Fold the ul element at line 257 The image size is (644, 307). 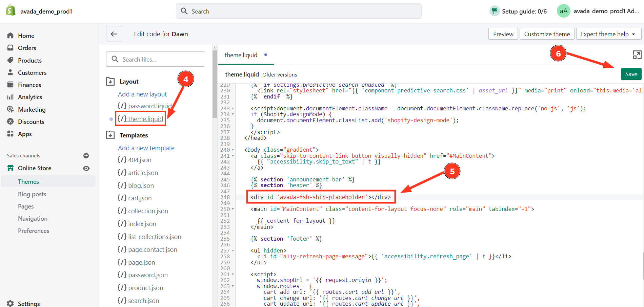tap(233, 251)
